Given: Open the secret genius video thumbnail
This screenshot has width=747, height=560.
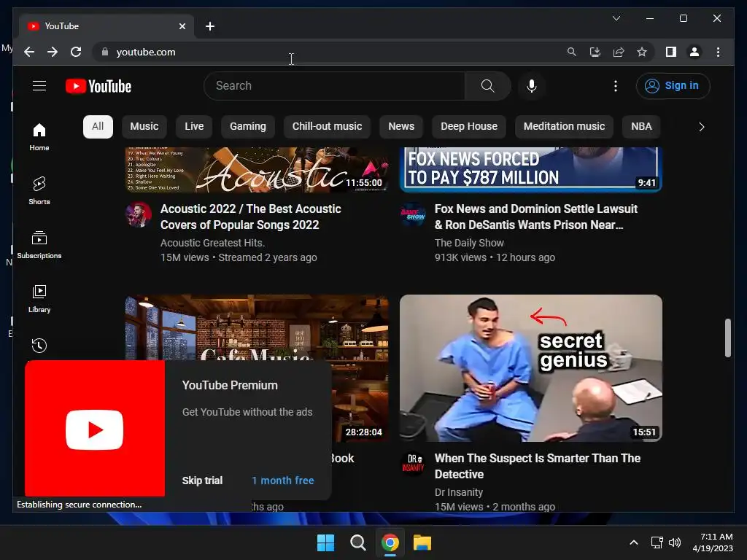Looking at the screenshot, I should (x=531, y=368).
